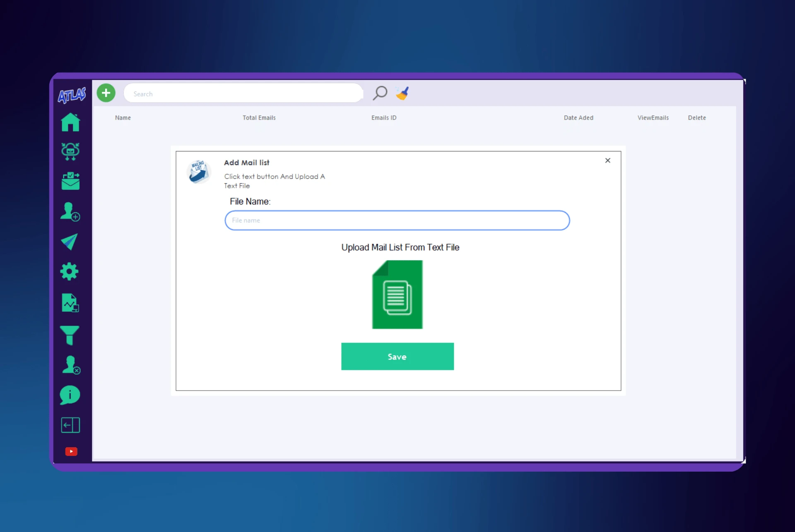
Task: Open the YouTube icon in the sidebar
Action: click(71, 451)
